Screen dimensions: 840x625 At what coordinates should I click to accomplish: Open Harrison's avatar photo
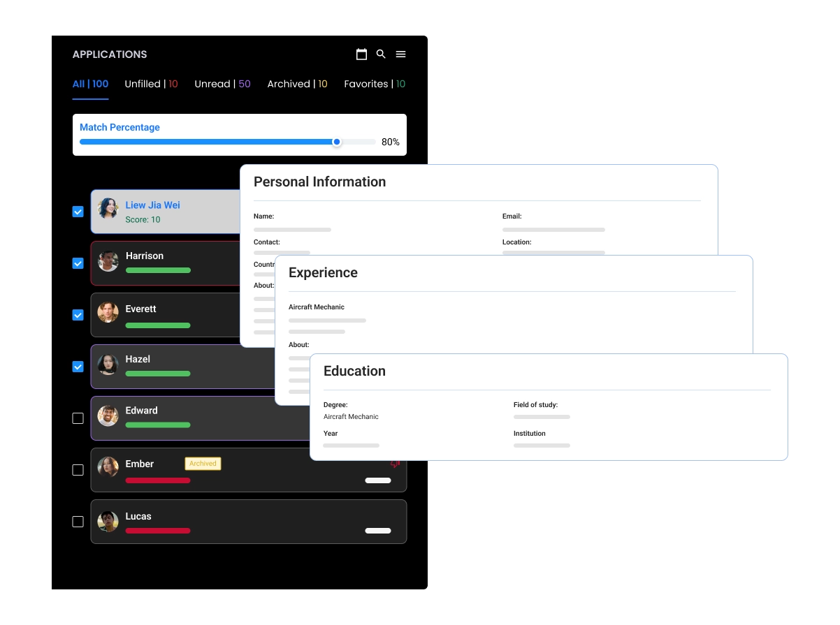coord(108,261)
